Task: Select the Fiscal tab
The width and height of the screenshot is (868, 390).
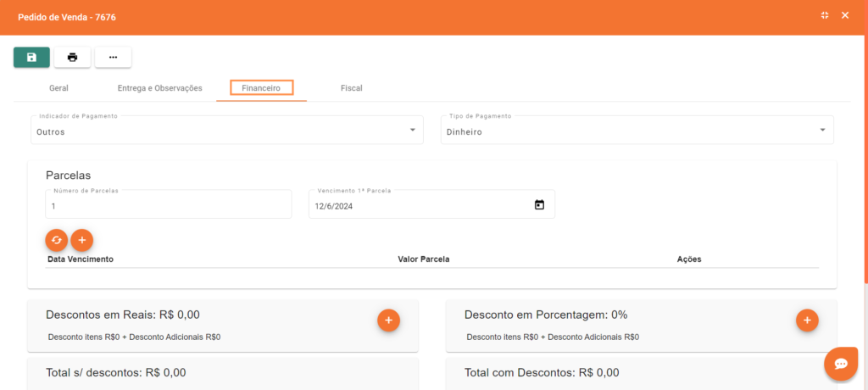Action: (351, 88)
